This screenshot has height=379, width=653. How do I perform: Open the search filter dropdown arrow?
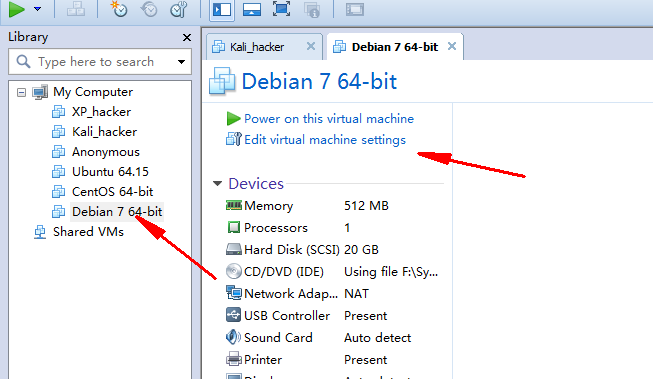(182, 62)
